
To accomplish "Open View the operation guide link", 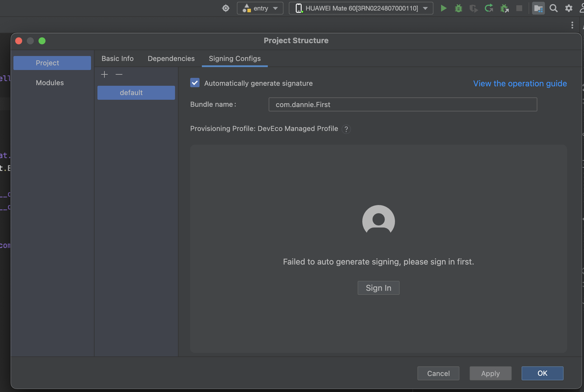I will (520, 83).
